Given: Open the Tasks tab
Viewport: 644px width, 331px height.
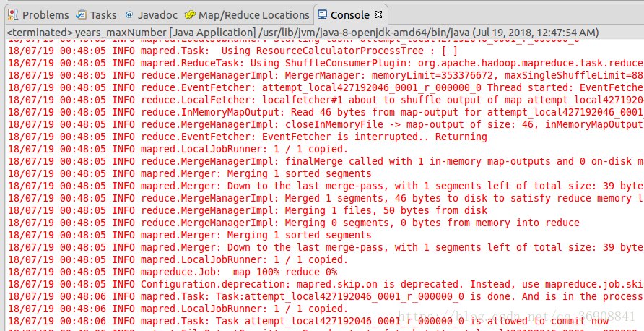Looking at the screenshot, I should click(x=97, y=15).
